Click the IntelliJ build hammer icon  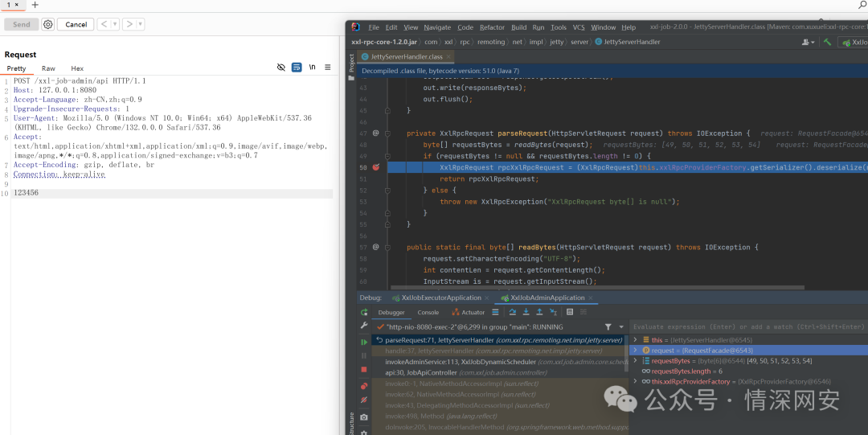[x=827, y=42]
